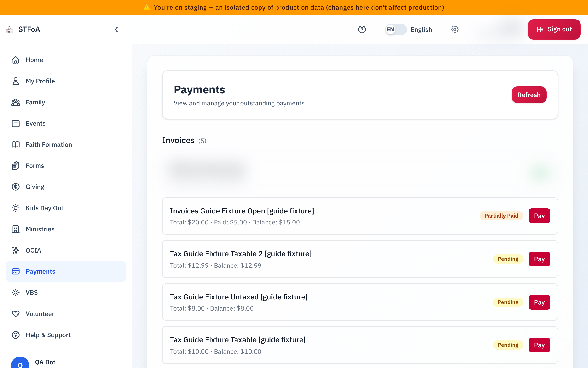Click 'Total: $12.99 · Balance: $12.99' text

point(215,265)
